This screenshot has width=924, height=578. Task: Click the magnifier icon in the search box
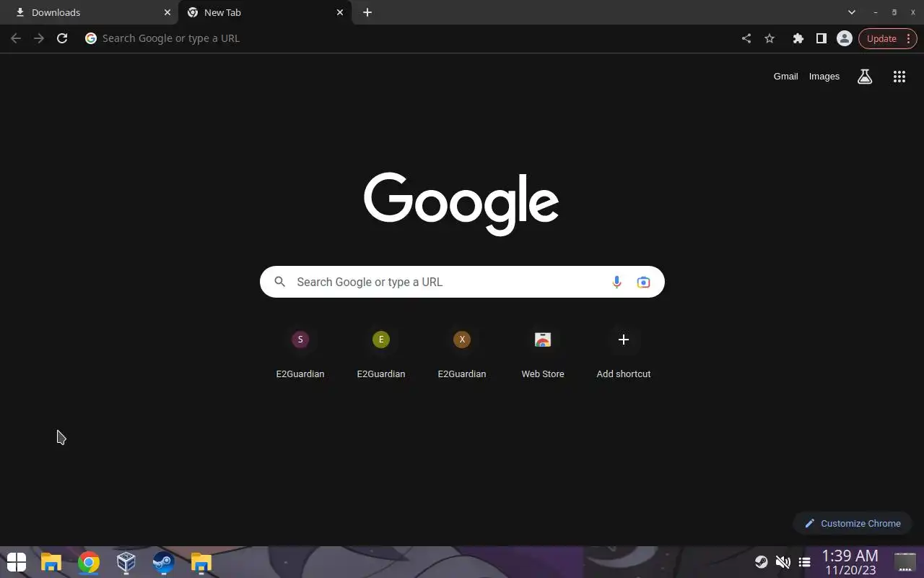(x=280, y=282)
